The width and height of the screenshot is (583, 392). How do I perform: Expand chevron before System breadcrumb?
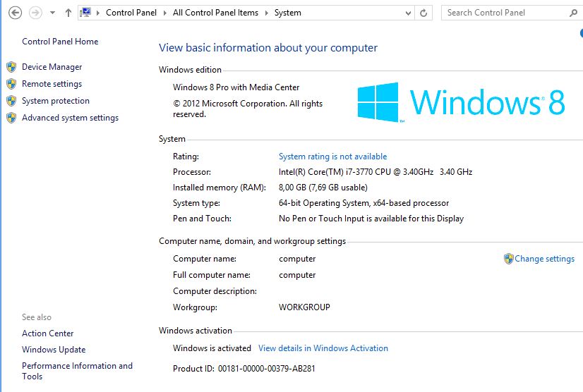click(266, 13)
